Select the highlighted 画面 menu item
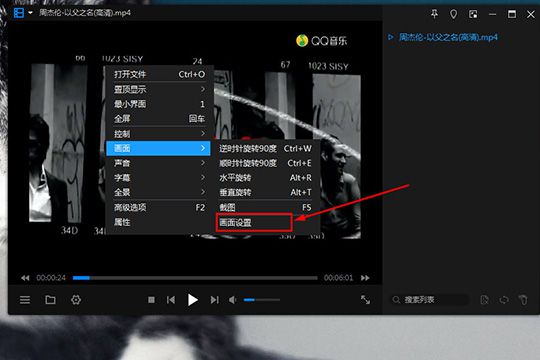The height and width of the screenshot is (360, 540). click(158, 148)
